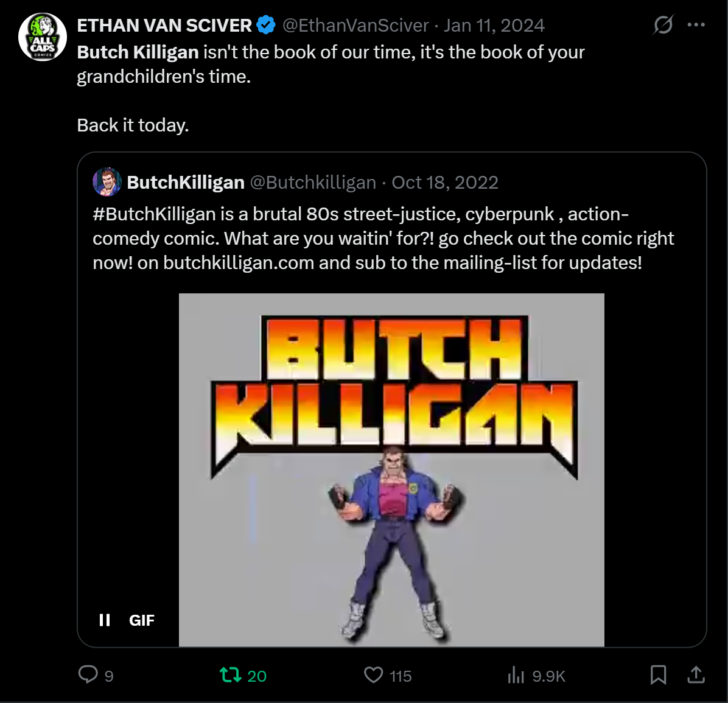Like the post with heart icon
The height and width of the screenshot is (703, 728).
click(373, 675)
